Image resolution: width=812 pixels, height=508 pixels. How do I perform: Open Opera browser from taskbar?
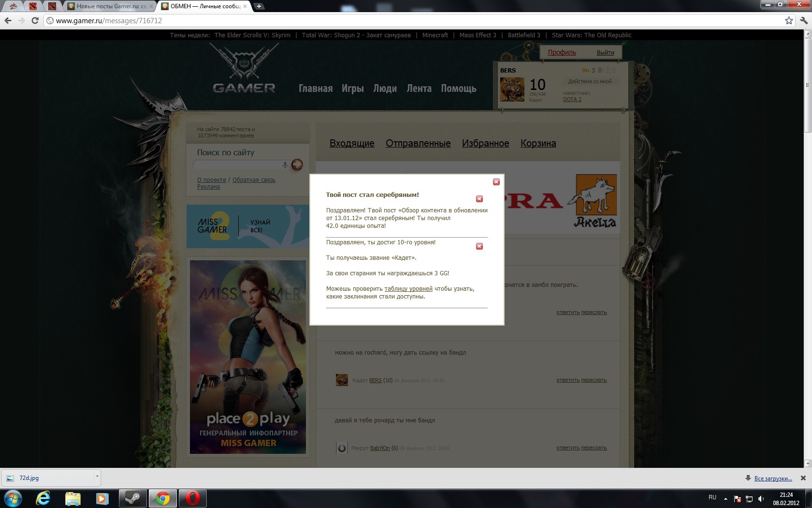pyautogui.click(x=192, y=498)
